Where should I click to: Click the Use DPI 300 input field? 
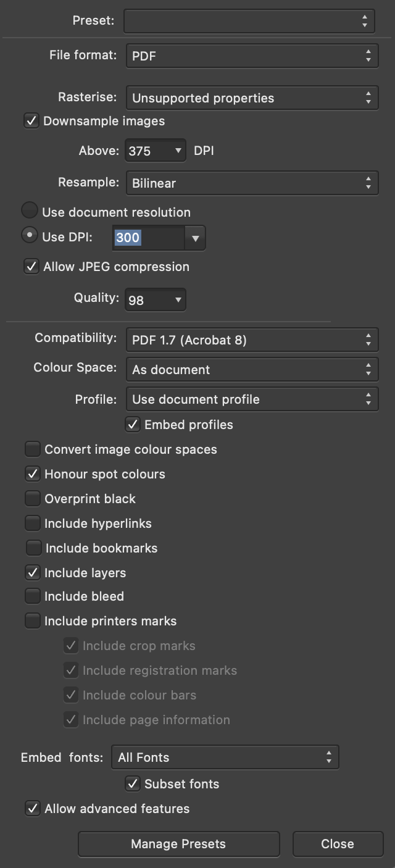148,238
